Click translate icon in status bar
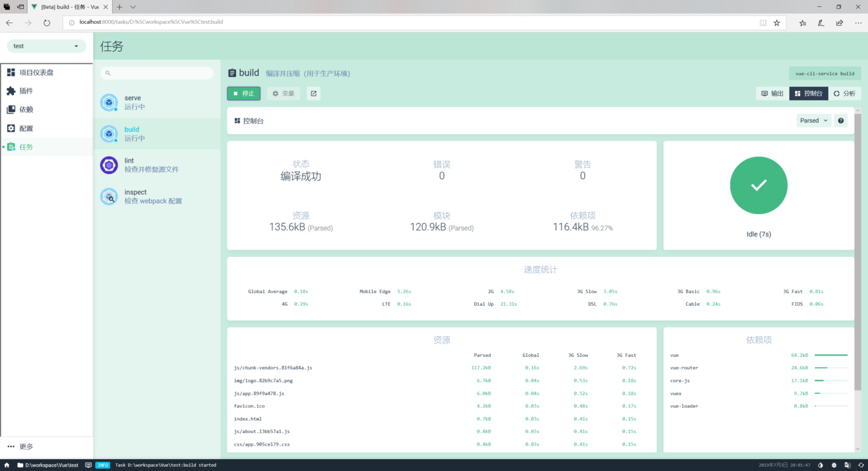 (848, 465)
